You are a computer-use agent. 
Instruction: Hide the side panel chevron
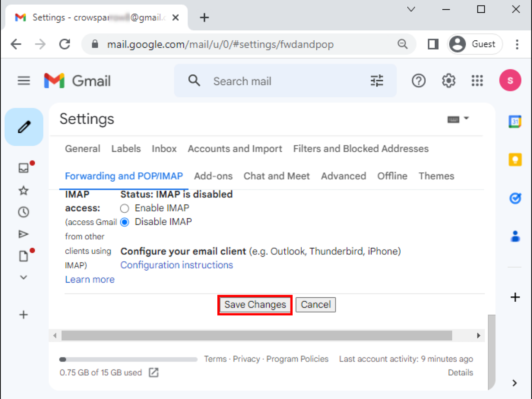click(515, 383)
